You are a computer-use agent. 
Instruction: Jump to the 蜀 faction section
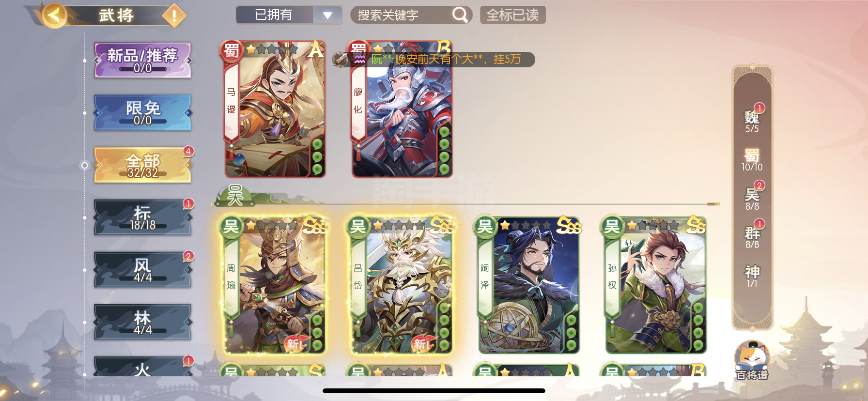tap(752, 160)
